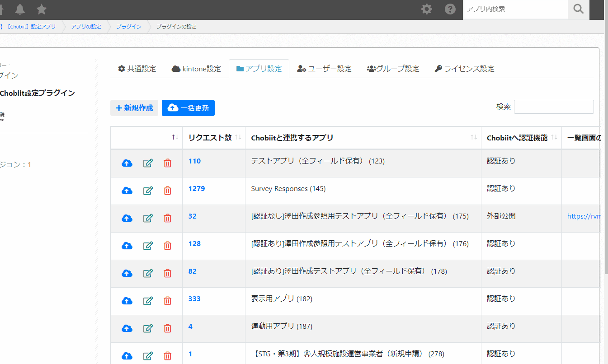
Task: Click the 外部公開 cell
Action: [521, 219]
